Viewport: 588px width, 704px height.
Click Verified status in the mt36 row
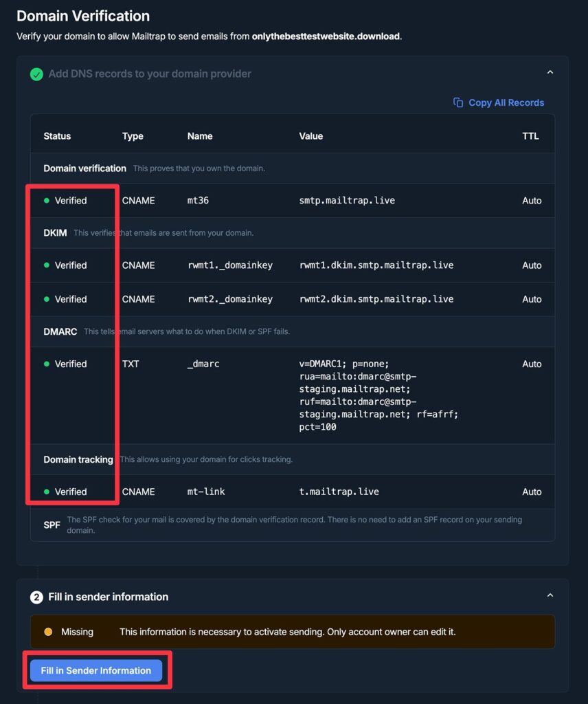click(65, 201)
